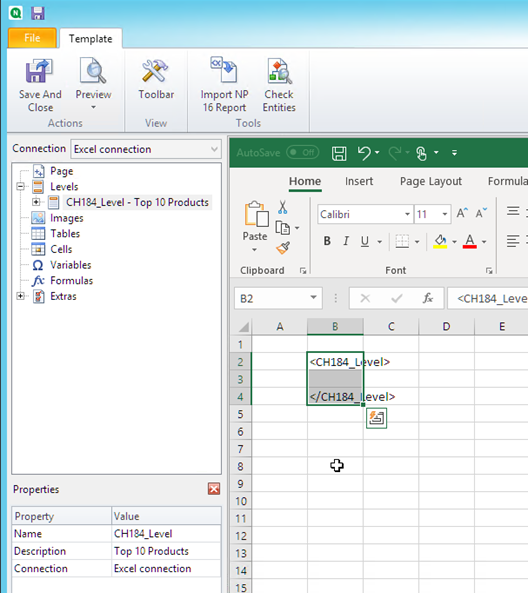
Task: Open font color dropdown arrow
Action: pyautogui.click(x=484, y=241)
